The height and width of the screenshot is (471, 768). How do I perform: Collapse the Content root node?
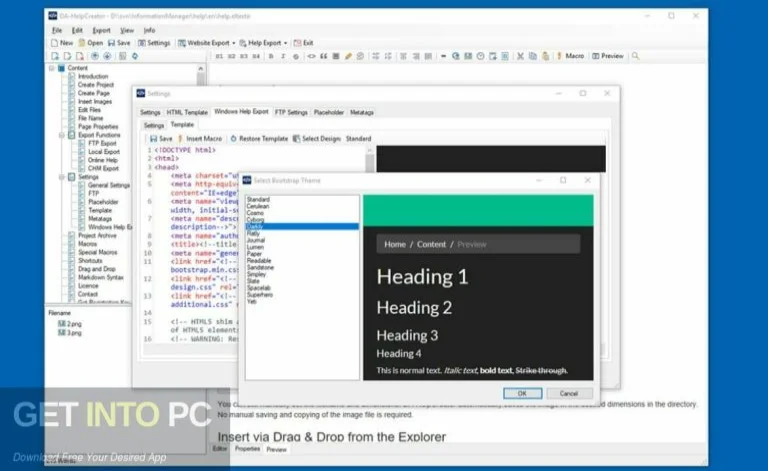(x=52, y=68)
